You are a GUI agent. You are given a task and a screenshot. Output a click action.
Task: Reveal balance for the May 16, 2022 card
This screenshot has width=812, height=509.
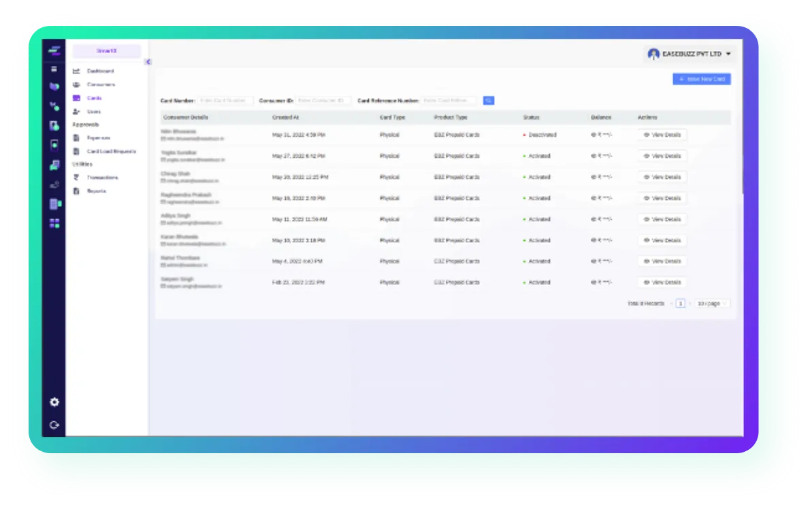[594, 198]
